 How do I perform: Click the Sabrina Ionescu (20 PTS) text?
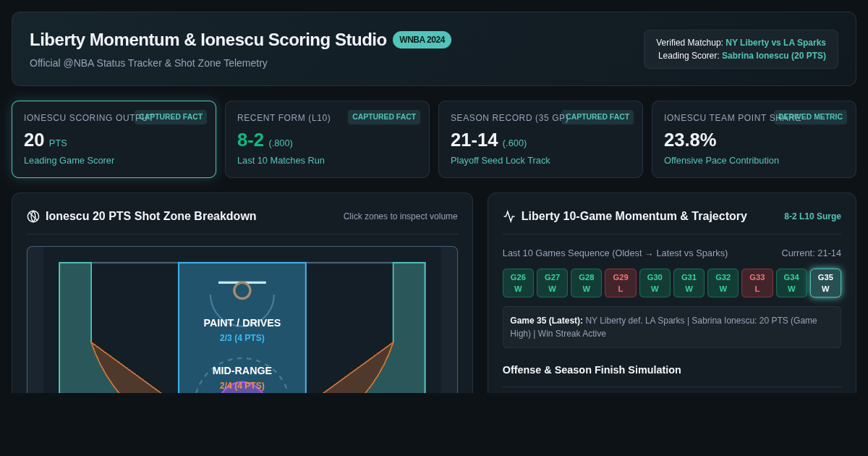pos(774,56)
